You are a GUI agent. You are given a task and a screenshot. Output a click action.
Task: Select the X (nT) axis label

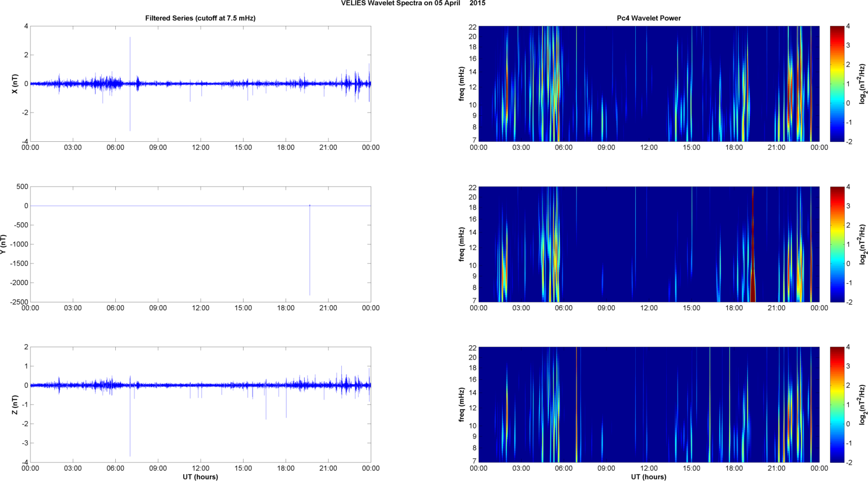tap(15, 84)
